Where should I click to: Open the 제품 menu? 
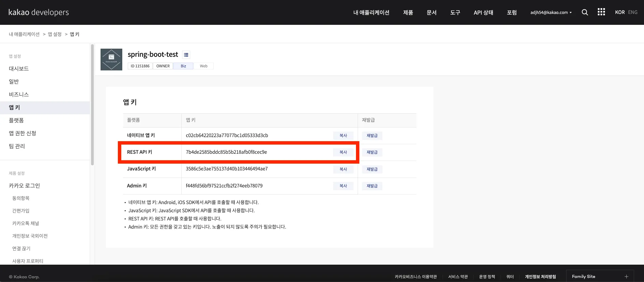click(x=408, y=12)
